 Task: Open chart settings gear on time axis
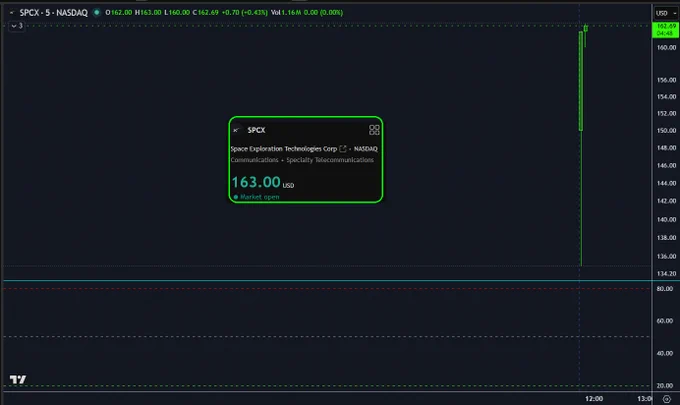pos(667,399)
